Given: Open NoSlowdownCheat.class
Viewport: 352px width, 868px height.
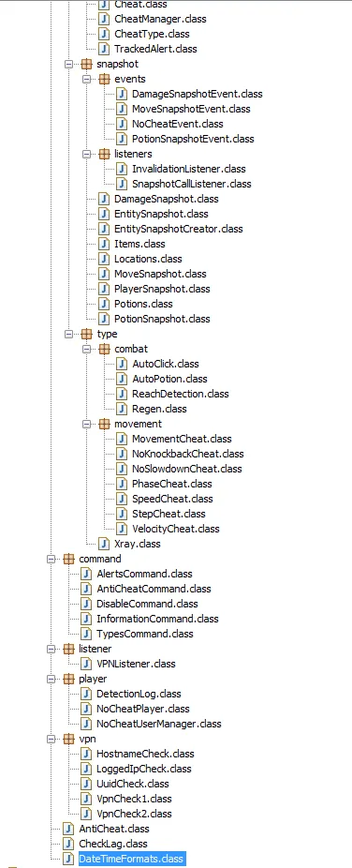Looking at the screenshot, I should pos(187,469).
